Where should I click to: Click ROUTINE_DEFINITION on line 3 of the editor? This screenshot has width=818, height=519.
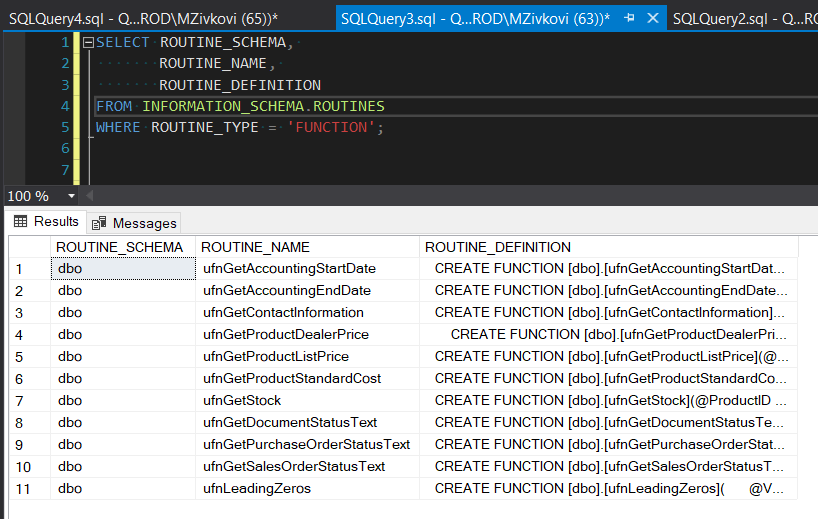[240, 85]
